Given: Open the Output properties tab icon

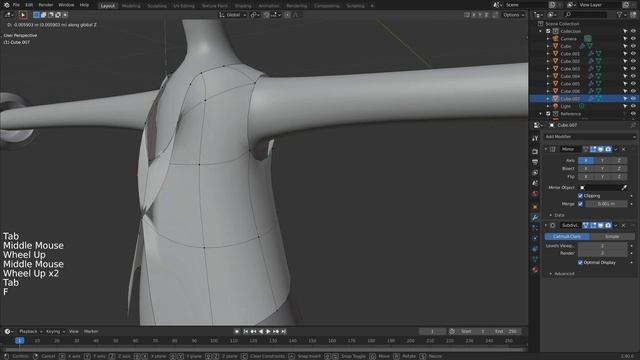Looking at the screenshot, I should [x=535, y=162].
